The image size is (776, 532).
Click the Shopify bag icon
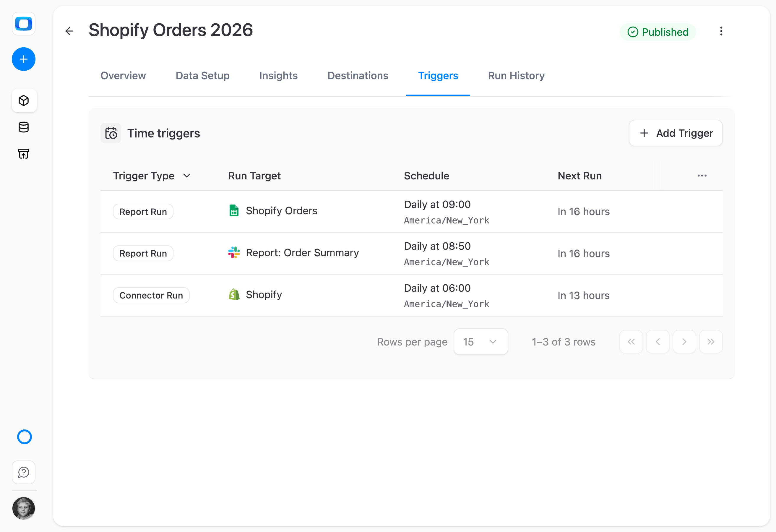[234, 295]
